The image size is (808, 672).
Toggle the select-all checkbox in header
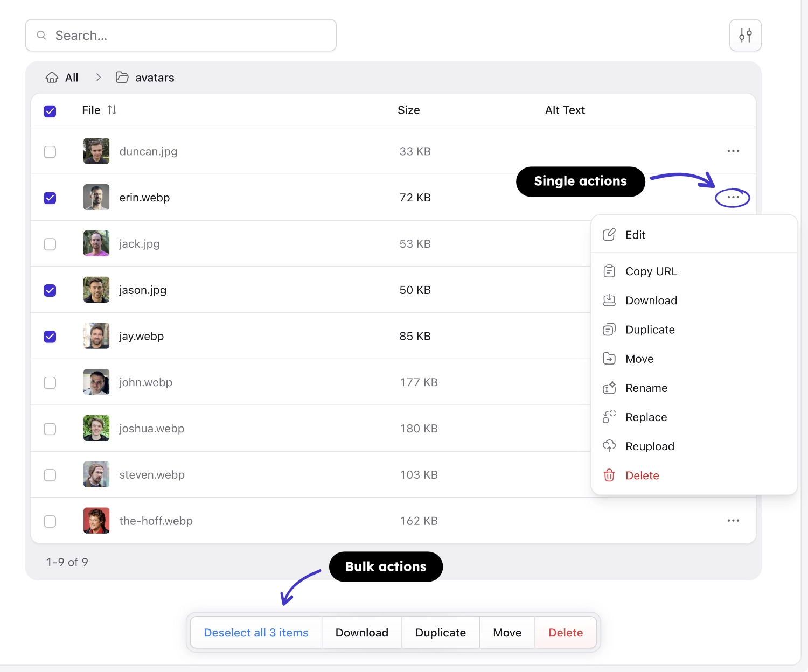[x=50, y=111]
